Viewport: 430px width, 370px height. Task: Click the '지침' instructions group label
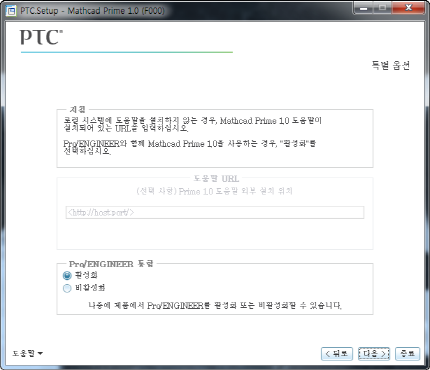[x=77, y=109]
